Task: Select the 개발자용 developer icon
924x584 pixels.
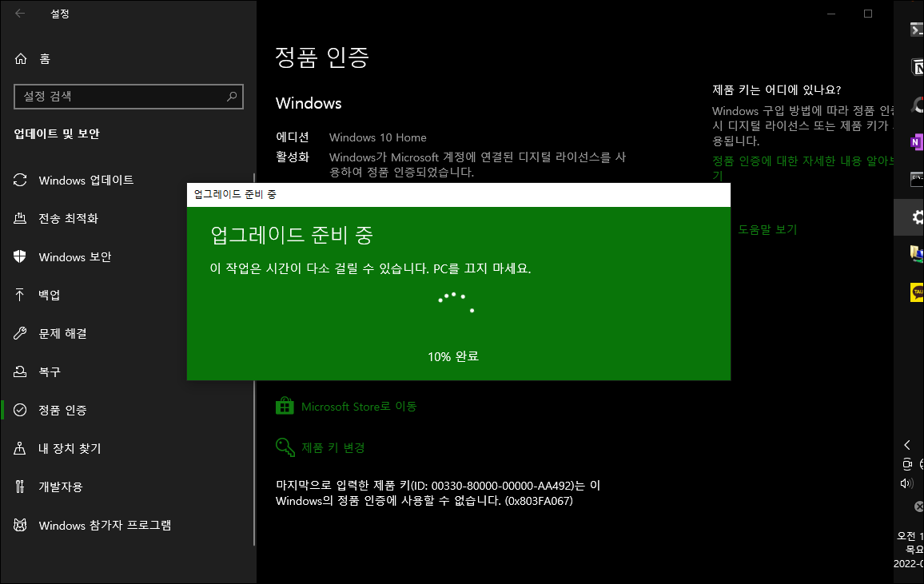Action: (x=22, y=487)
